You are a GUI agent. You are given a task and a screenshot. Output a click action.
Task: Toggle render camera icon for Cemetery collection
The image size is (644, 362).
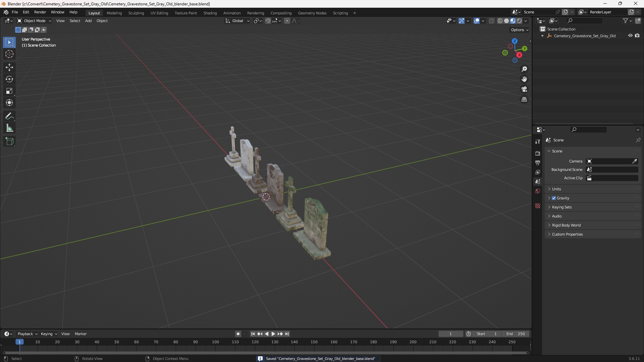tap(637, 36)
